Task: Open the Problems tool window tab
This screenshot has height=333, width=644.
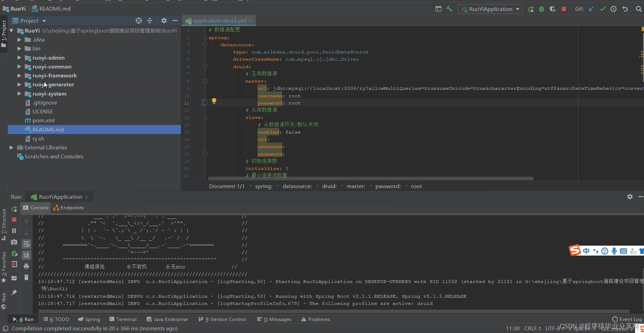Action: (x=315, y=319)
